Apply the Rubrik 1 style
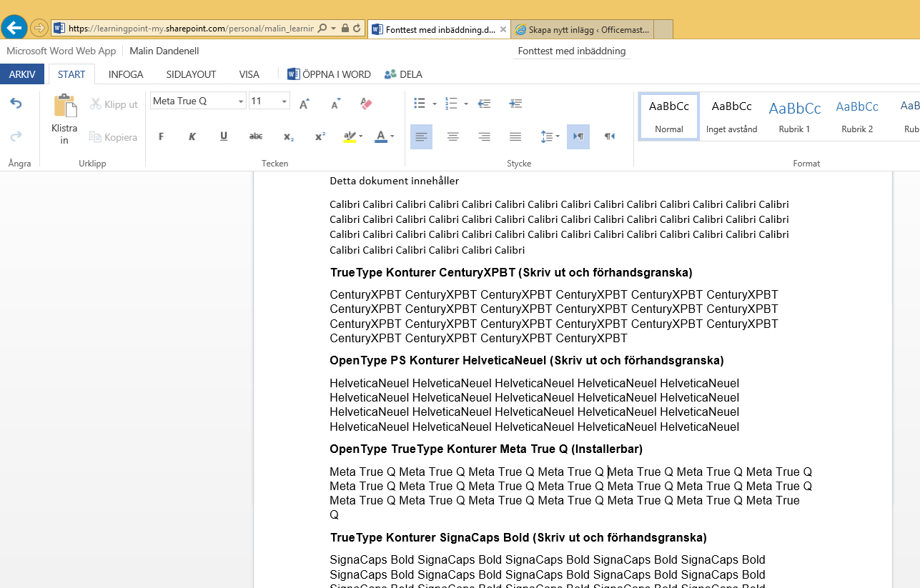 click(x=794, y=116)
